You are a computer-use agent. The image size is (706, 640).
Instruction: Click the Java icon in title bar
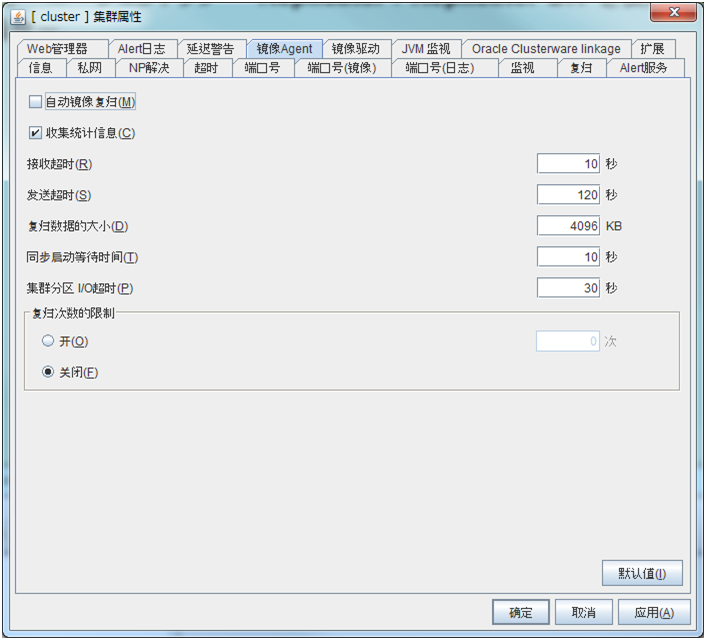point(18,17)
